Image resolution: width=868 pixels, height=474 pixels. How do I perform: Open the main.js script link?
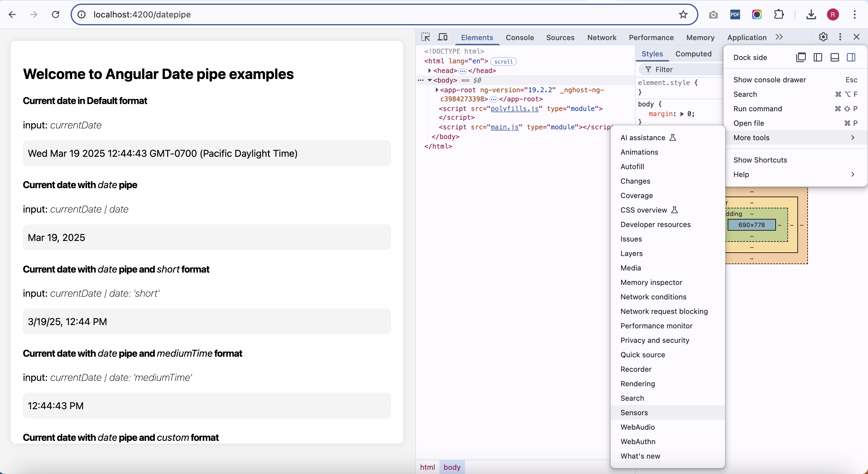(504, 127)
